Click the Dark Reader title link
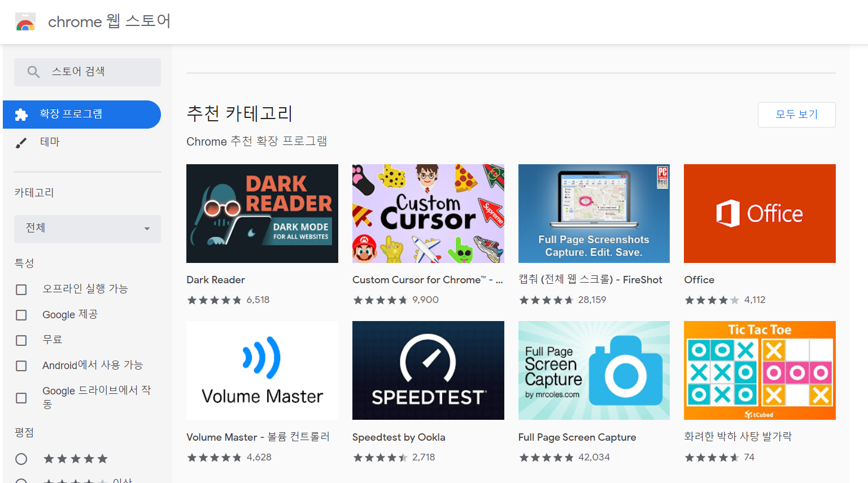 tap(216, 280)
